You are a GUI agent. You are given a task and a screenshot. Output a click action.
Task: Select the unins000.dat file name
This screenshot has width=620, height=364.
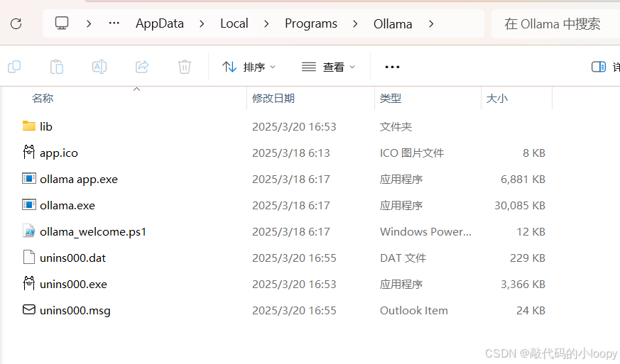click(72, 258)
